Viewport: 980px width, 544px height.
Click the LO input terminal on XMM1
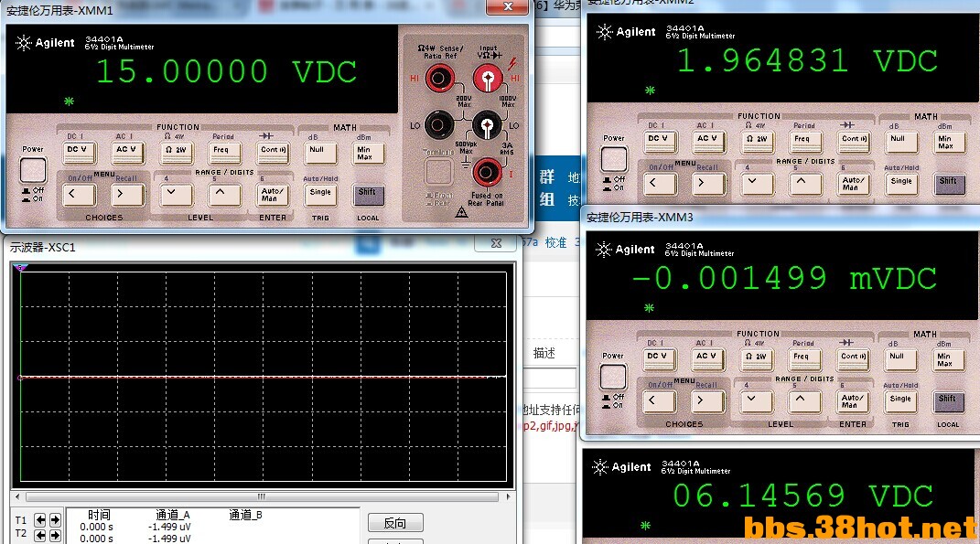click(x=487, y=125)
